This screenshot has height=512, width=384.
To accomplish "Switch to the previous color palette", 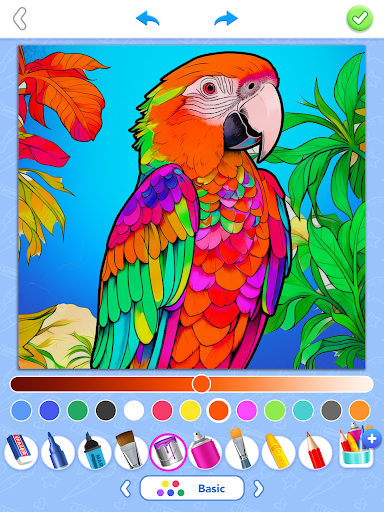I will click(x=126, y=489).
